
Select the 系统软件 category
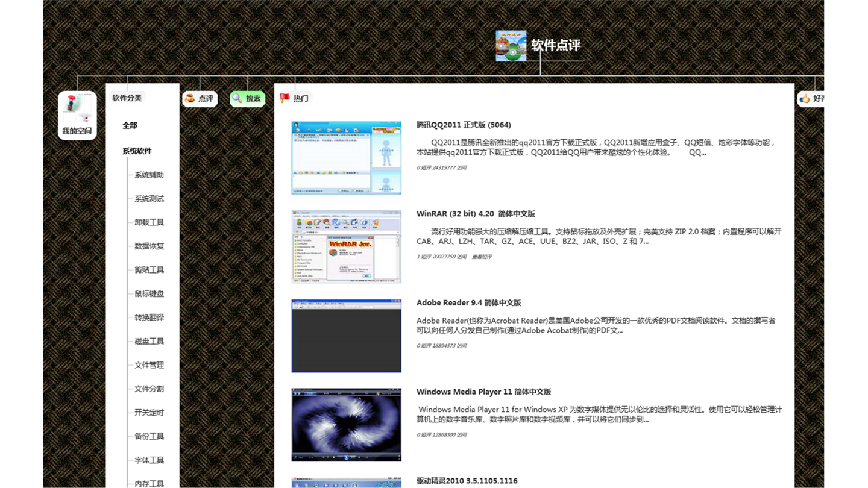[x=137, y=151]
